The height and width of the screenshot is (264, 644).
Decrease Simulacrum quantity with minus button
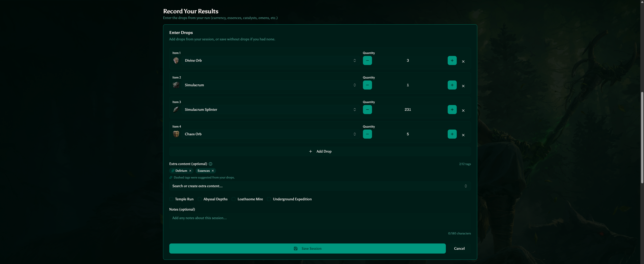pos(367,85)
